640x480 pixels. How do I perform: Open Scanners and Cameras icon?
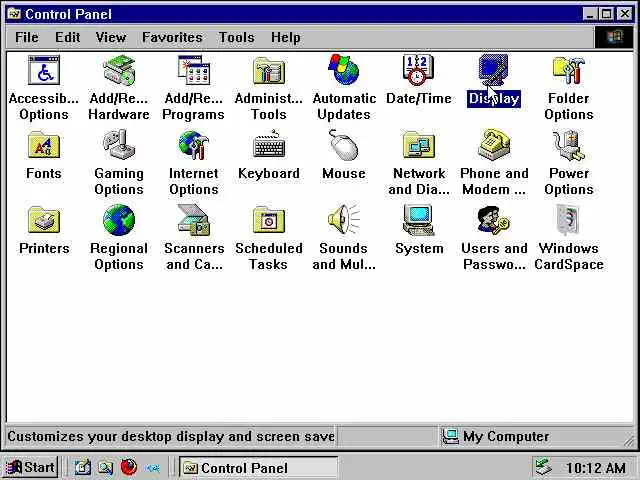pos(194,220)
